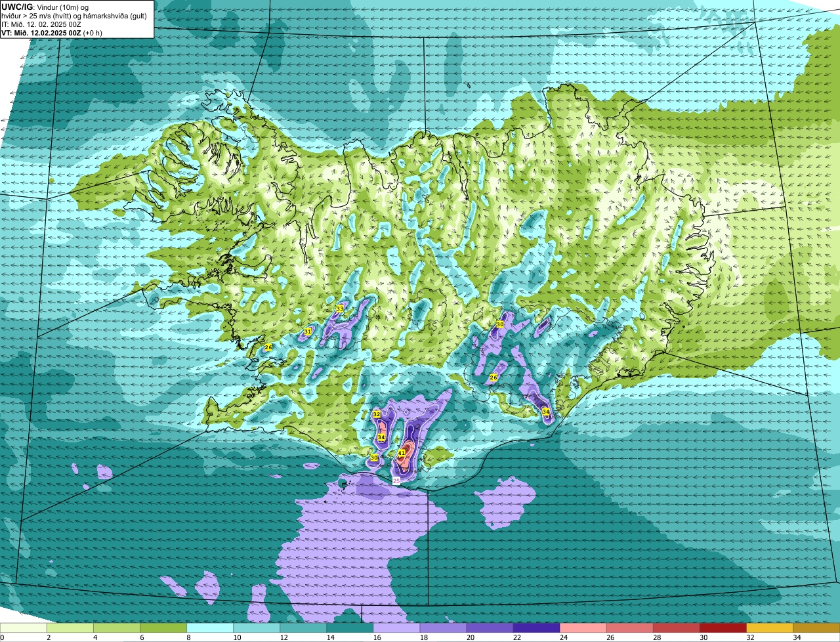Image resolution: width=840 pixels, height=642 pixels.
Task: Click the legend swatch between 0 and 2
Action: point(24,628)
